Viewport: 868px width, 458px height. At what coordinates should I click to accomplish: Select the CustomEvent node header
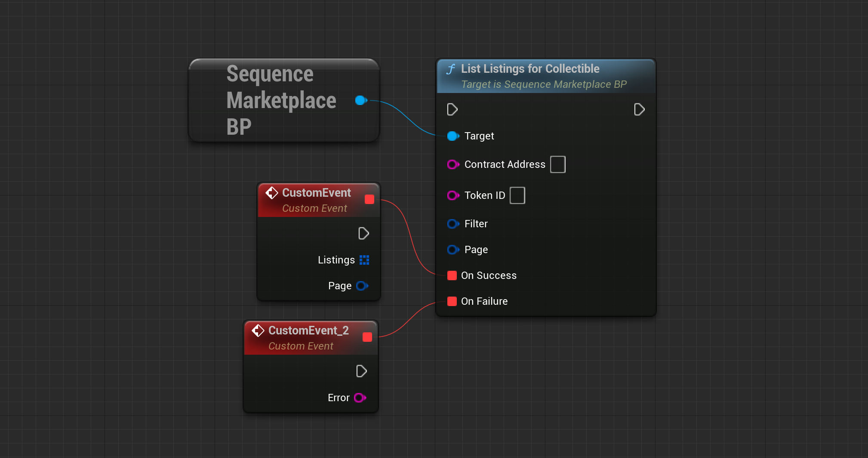point(319,200)
